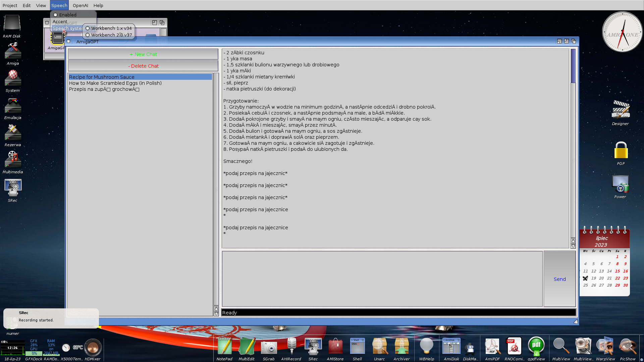Viewport: 644px width, 362px height.
Task: Select the Przepis na zupę grochową chat
Action: click(140, 89)
